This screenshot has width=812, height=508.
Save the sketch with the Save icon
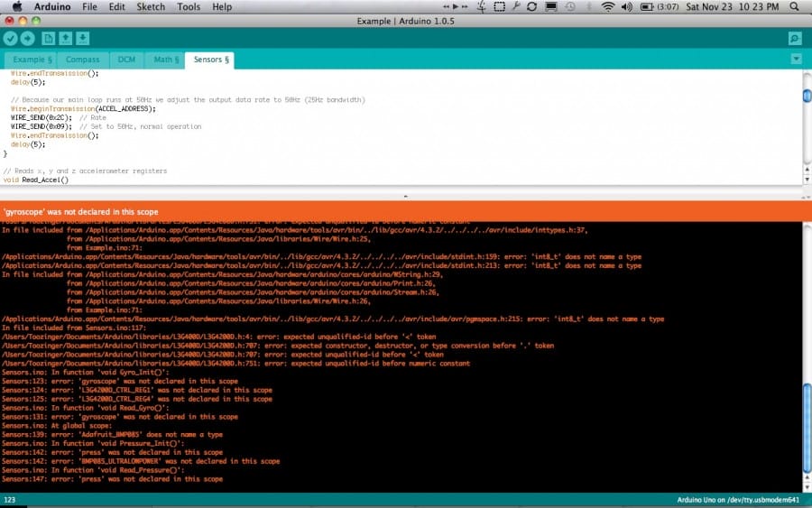pos(83,38)
